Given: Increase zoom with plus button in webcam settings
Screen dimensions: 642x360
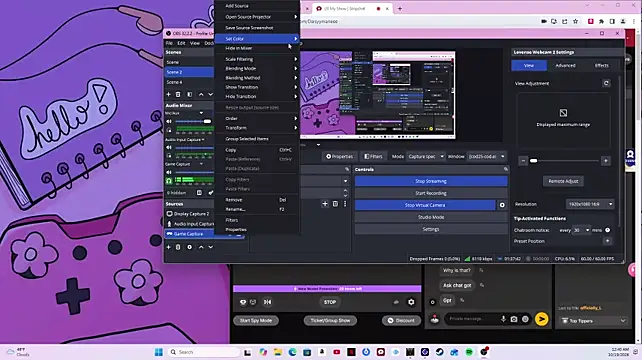Looking at the screenshot, I should click(606, 161).
